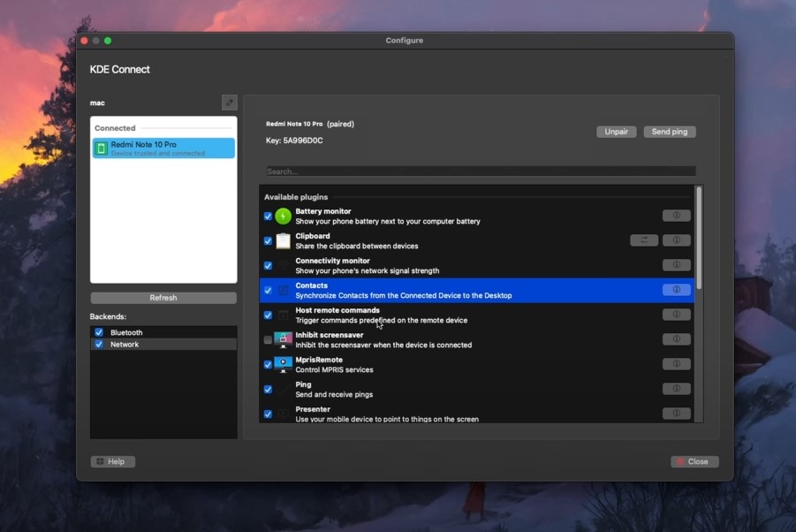Show info for Ping plugin
The width and height of the screenshot is (796, 532).
point(677,389)
